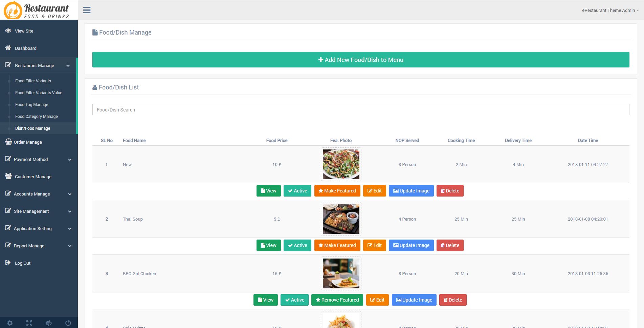
Task: Expand the Application Setting chevron
Action: pyautogui.click(x=70, y=229)
